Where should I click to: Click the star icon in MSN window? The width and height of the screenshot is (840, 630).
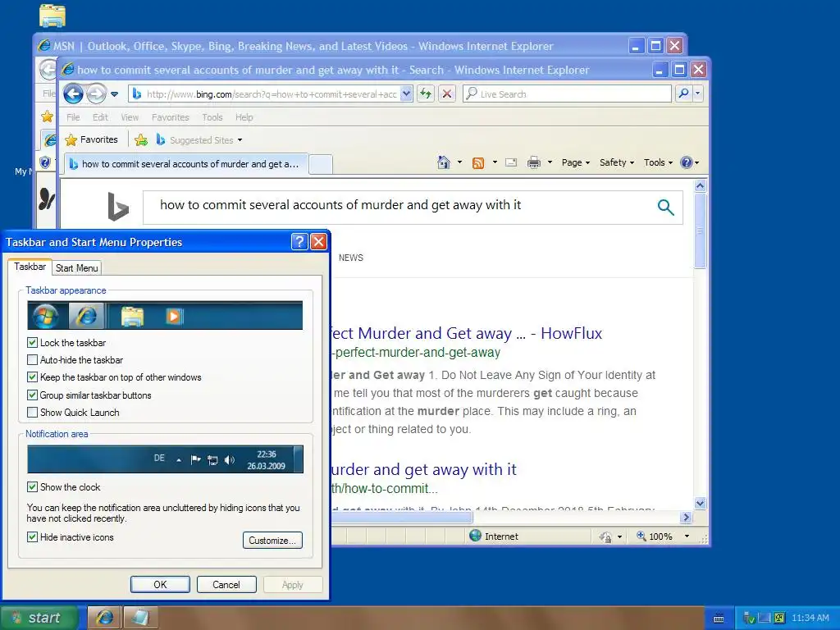tap(47, 116)
